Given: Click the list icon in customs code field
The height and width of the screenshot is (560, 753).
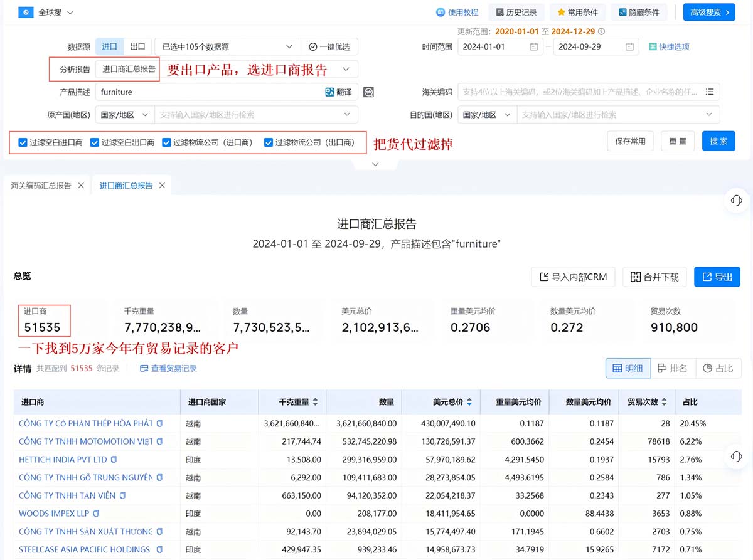Looking at the screenshot, I should point(710,92).
